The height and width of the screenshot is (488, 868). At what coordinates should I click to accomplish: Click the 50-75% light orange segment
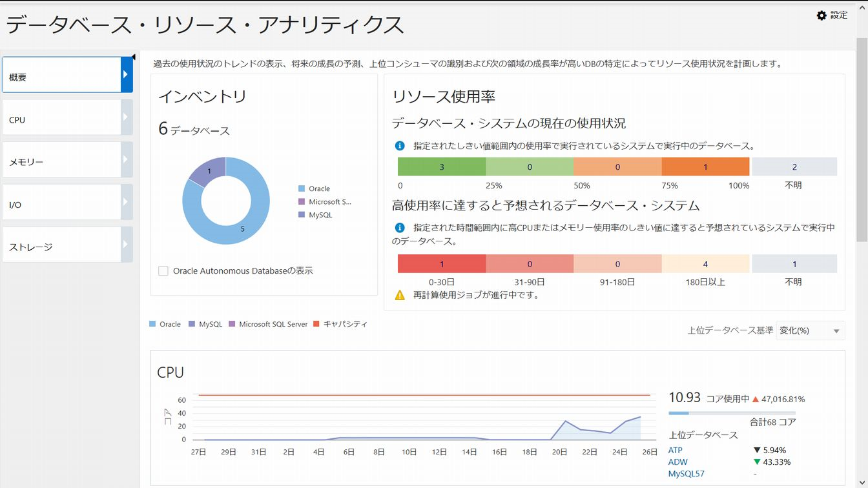pyautogui.click(x=617, y=167)
